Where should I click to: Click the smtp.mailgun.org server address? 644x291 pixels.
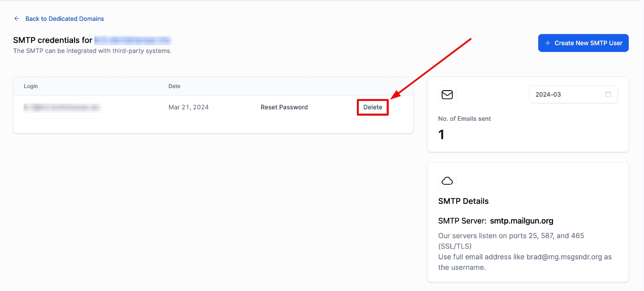[x=521, y=221]
